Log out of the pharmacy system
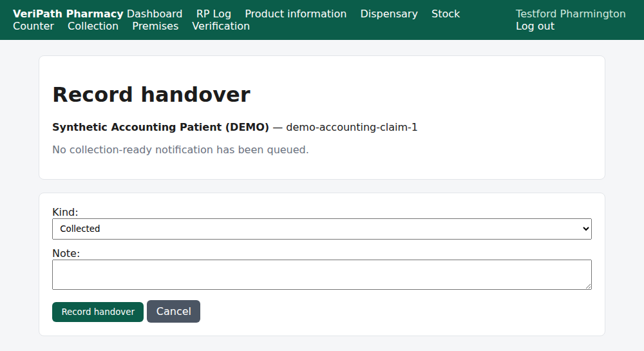Screen dimensions: 644x351 coord(535,26)
